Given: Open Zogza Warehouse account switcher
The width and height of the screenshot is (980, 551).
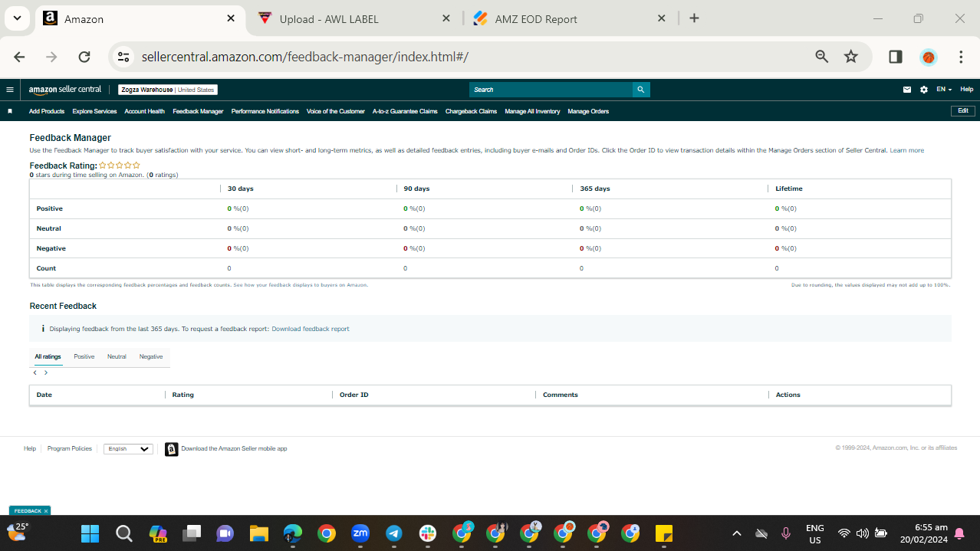Looking at the screenshot, I should [168, 90].
